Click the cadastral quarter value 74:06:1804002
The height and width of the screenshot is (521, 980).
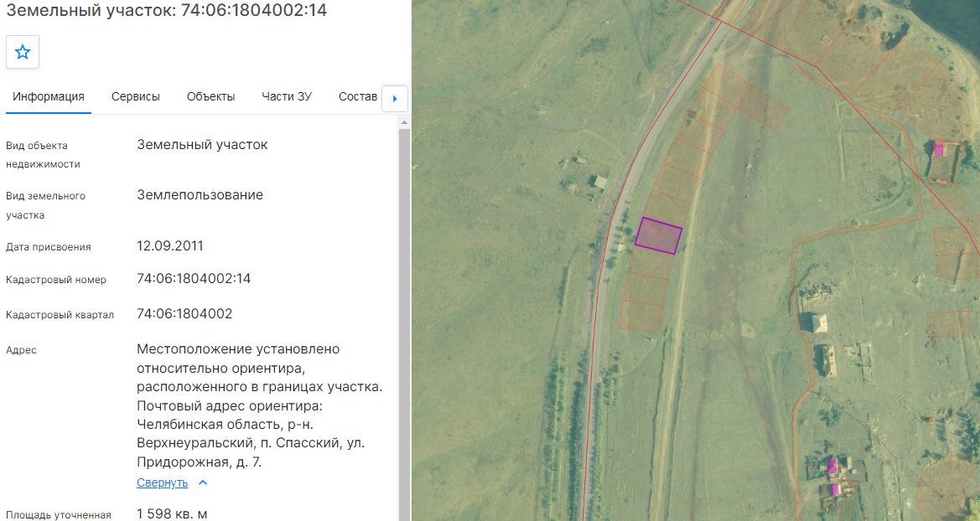tap(184, 313)
